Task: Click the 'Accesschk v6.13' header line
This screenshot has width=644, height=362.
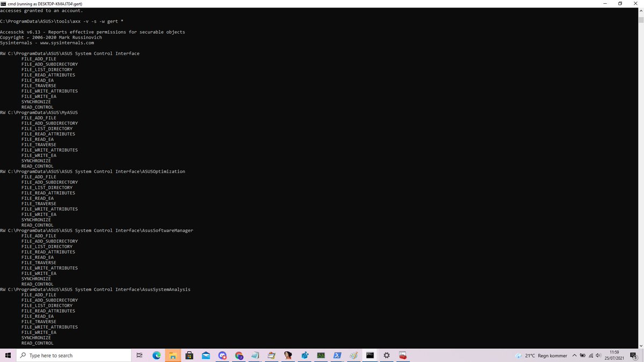Action: pos(92,32)
